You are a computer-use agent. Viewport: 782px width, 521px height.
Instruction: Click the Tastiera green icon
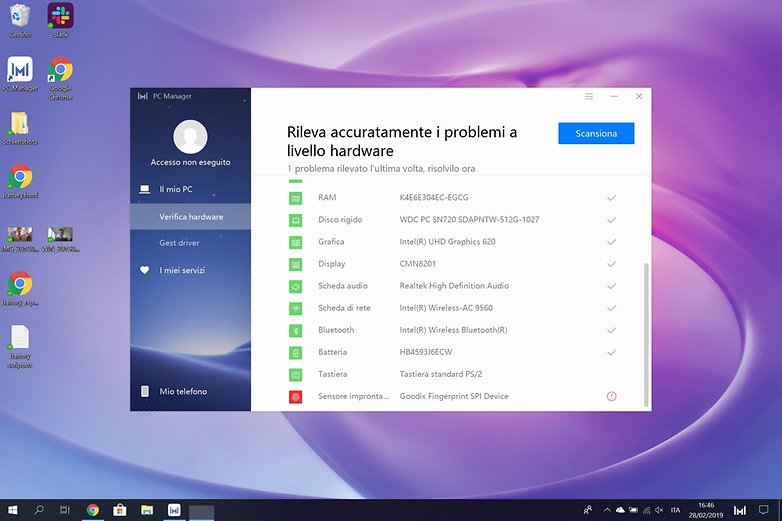point(296,374)
